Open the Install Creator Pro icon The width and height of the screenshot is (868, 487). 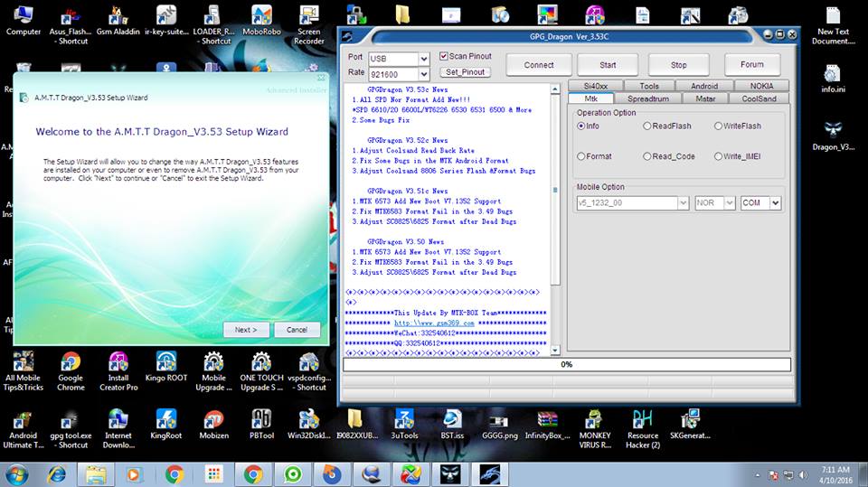[118, 371]
